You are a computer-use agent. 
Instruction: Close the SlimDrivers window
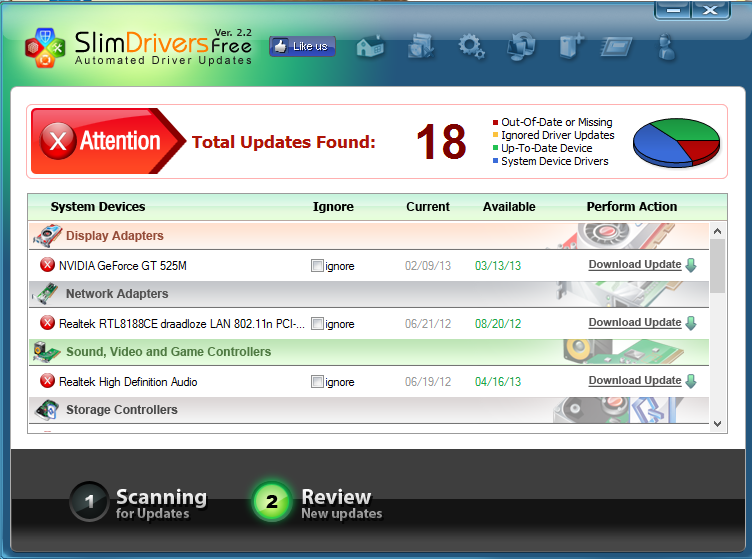[x=710, y=10]
